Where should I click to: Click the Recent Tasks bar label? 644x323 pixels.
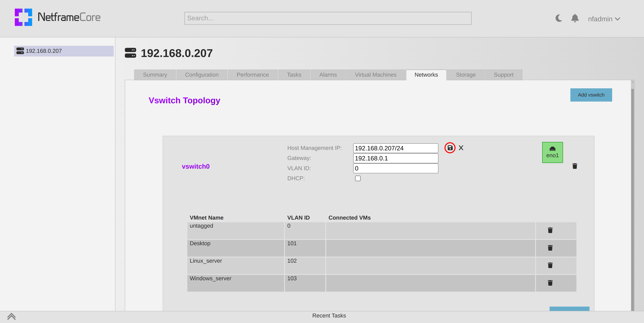point(329,315)
